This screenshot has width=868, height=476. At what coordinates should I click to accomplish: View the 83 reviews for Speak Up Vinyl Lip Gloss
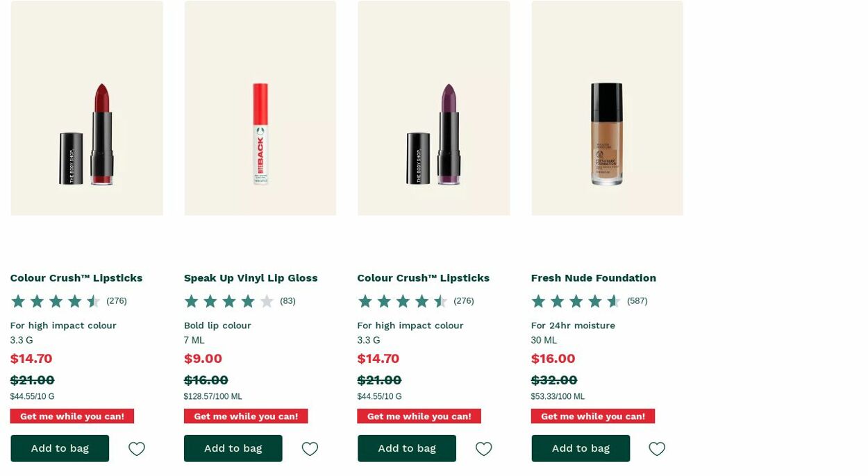coord(287,300)
